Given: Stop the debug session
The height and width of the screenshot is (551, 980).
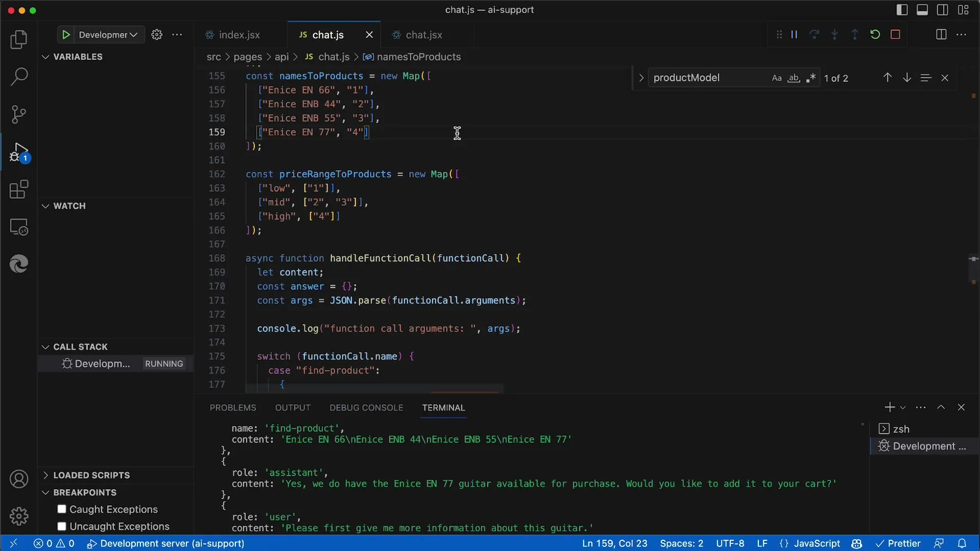Looking at the screenshot, I should (x=895, y=34).
